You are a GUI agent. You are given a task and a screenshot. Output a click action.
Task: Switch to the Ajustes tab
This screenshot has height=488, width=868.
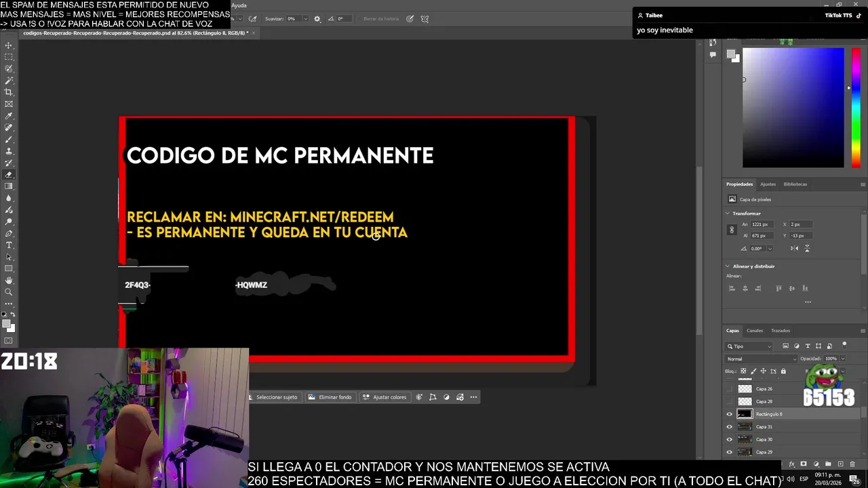[x=768, y=184]
